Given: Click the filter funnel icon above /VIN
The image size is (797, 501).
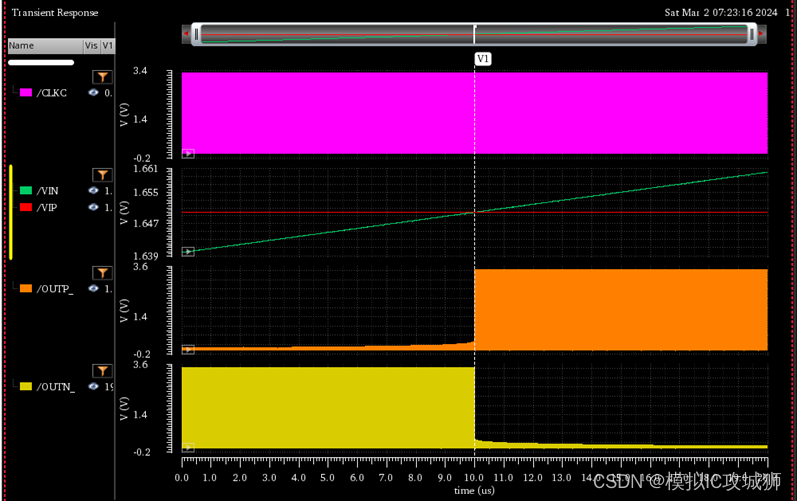Looking at the screenshot, I should click(x=103, y=175).
